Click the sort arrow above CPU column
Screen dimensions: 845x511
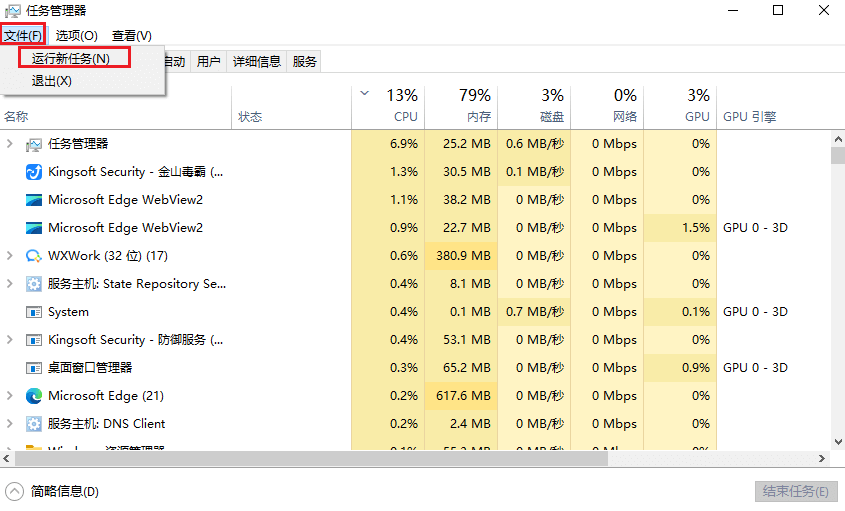(364, 93)
